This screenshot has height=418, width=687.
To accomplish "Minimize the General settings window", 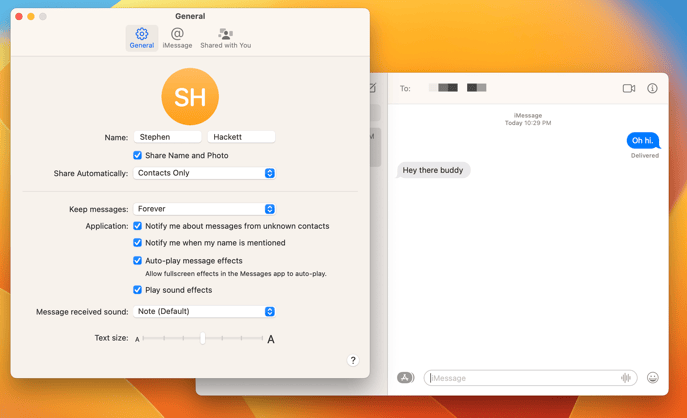I will click(31, 17).
